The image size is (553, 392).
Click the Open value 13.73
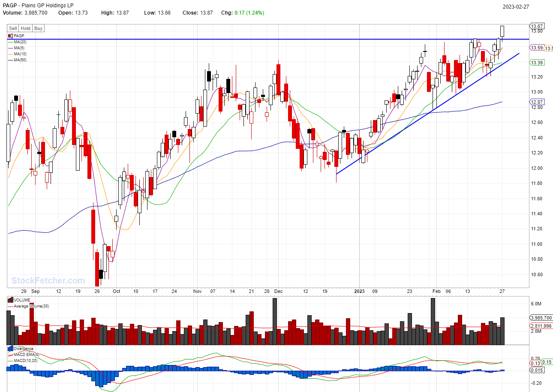pos(81,13)
